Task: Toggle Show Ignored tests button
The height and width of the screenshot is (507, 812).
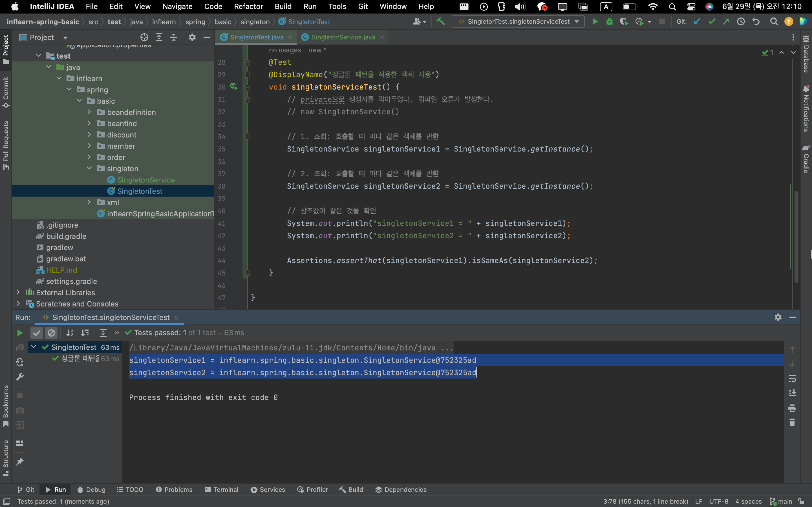Action: pyautogui.click(x=51, y=333)
